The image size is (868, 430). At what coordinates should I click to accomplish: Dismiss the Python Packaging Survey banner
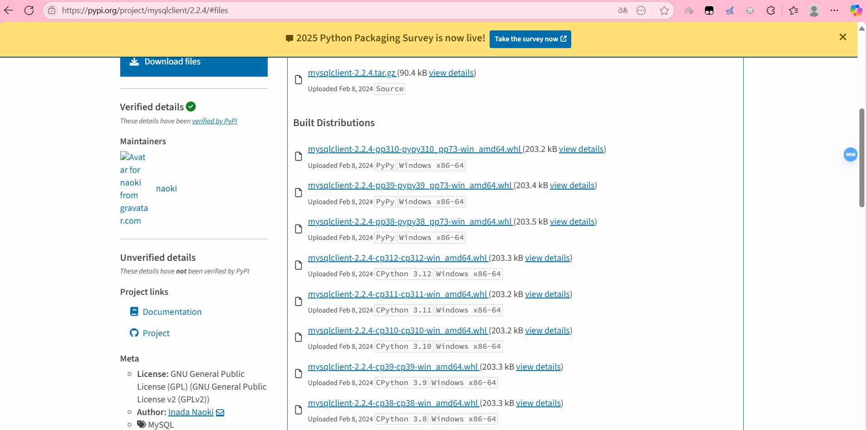[x=843, y=37]
